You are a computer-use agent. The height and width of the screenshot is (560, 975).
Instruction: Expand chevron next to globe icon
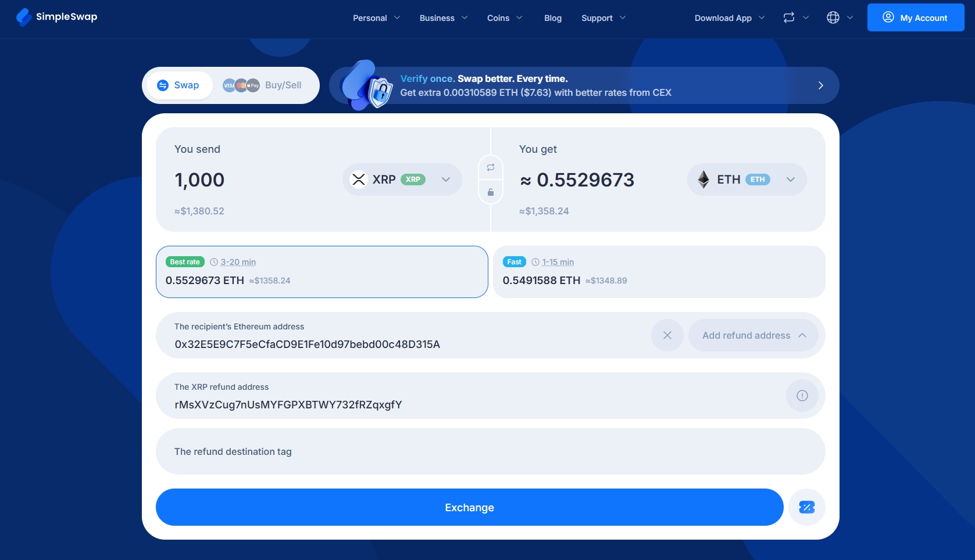pos(850,17)
